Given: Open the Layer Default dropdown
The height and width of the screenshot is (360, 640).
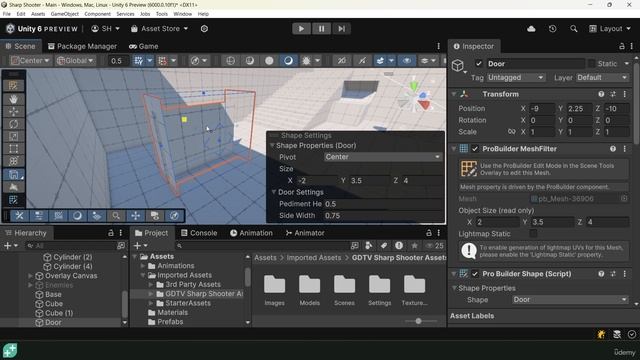Looking at the screenshot, I should tap(602, 78).
